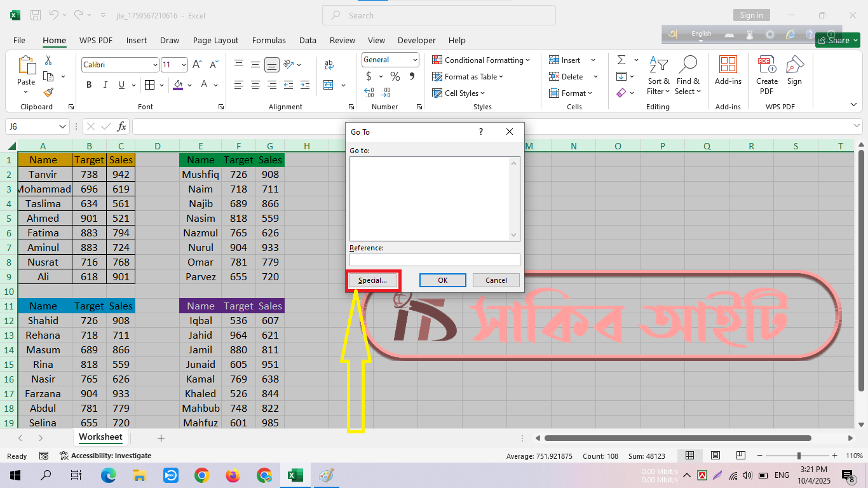
Task: Click the Cut scissors icon
Action: (x=48, y=60)
